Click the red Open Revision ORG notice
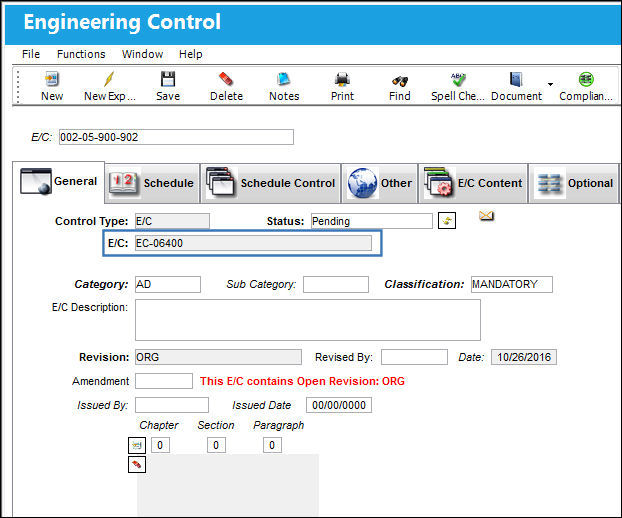 [302, 381]
